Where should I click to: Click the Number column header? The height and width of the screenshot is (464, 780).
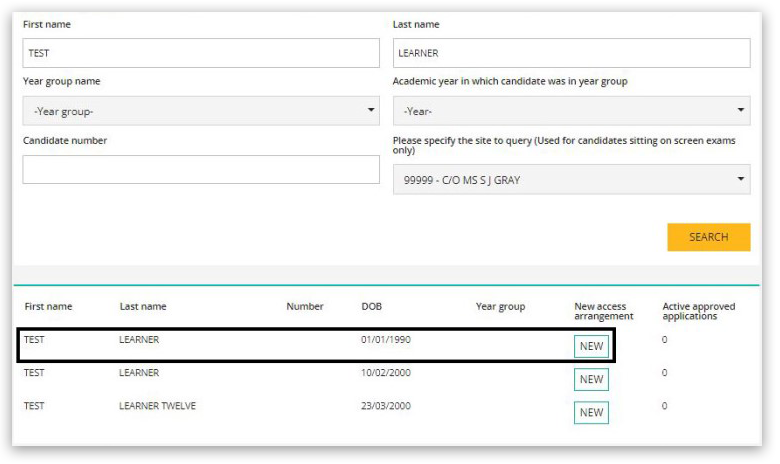pyautogui.click(x=304, y=307)
